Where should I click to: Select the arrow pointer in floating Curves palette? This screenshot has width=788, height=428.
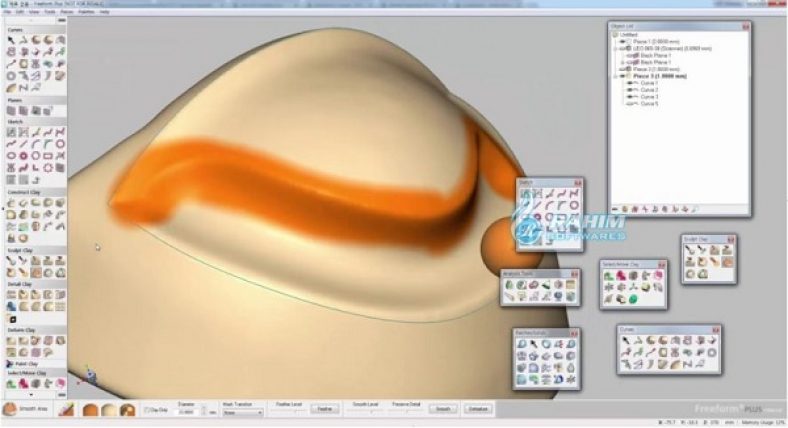pyautogui.click(x=626, y=341)
